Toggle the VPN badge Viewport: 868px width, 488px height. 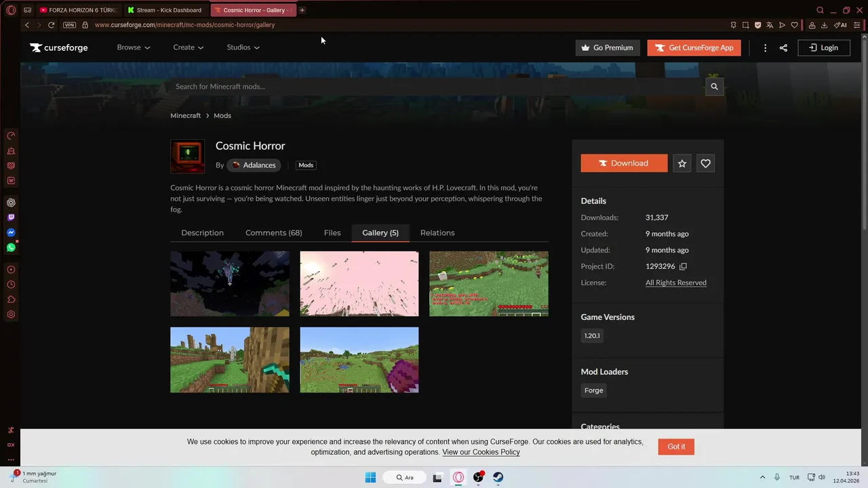coord(69,25)
